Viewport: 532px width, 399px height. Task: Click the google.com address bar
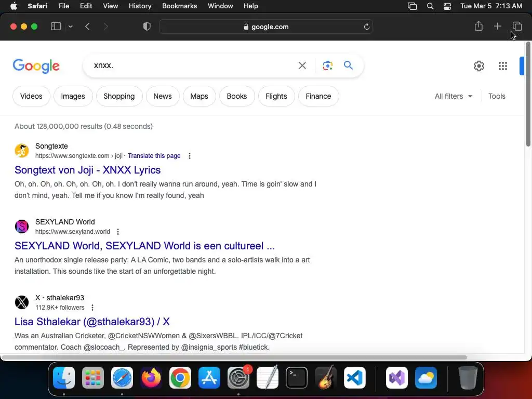click(x=266, y=26)
